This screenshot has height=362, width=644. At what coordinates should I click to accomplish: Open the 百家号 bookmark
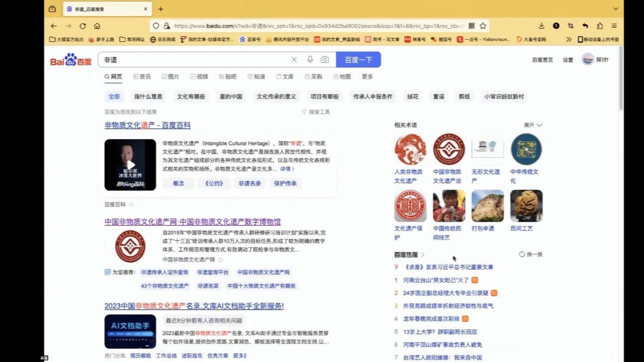250,39
